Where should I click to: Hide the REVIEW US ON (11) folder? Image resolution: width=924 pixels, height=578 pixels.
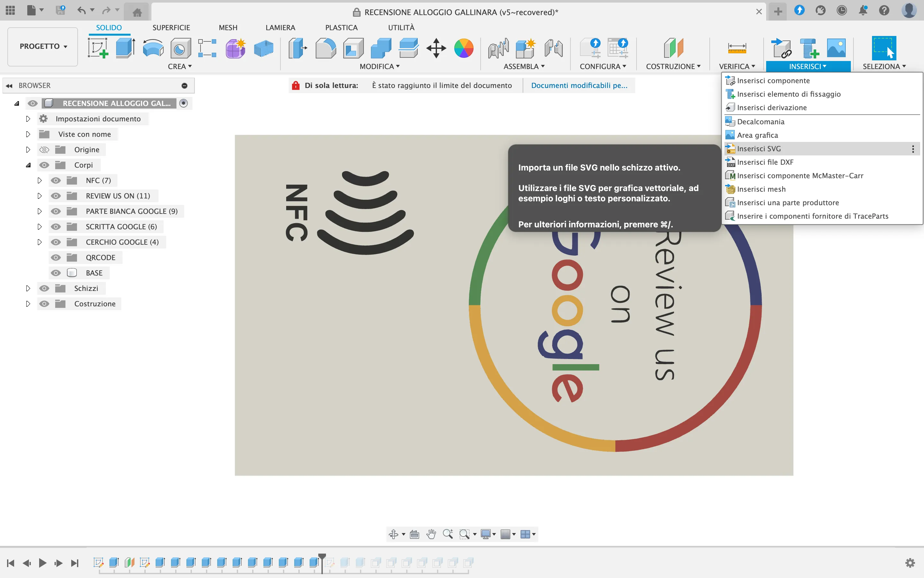(56, 196)
